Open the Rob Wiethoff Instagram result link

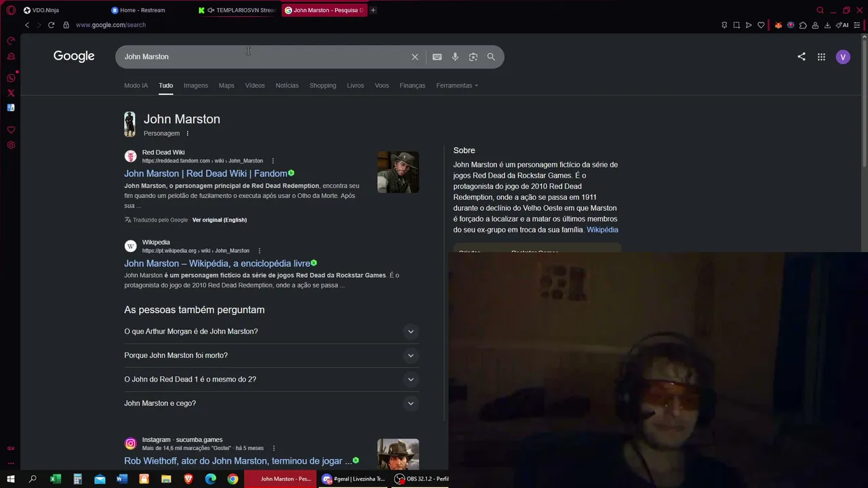pos(238,461)
